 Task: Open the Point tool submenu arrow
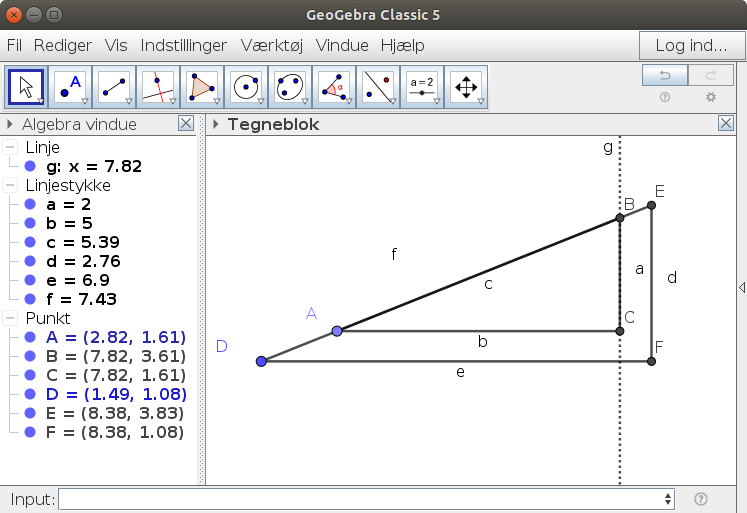[x=85, y=101]
